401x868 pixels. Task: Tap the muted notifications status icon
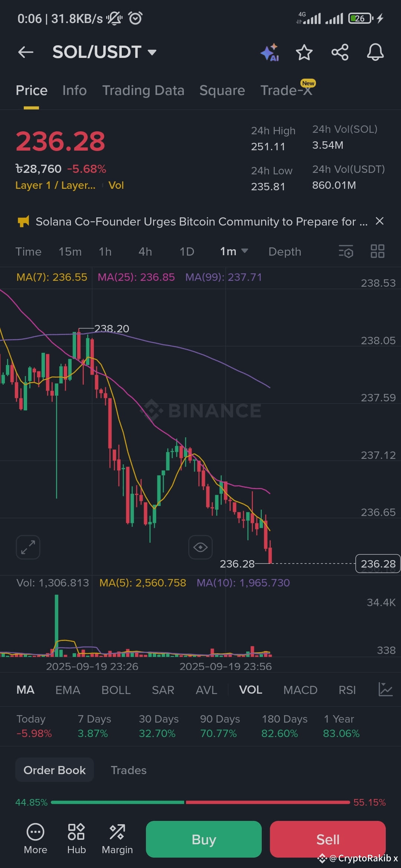coord(114,18)
